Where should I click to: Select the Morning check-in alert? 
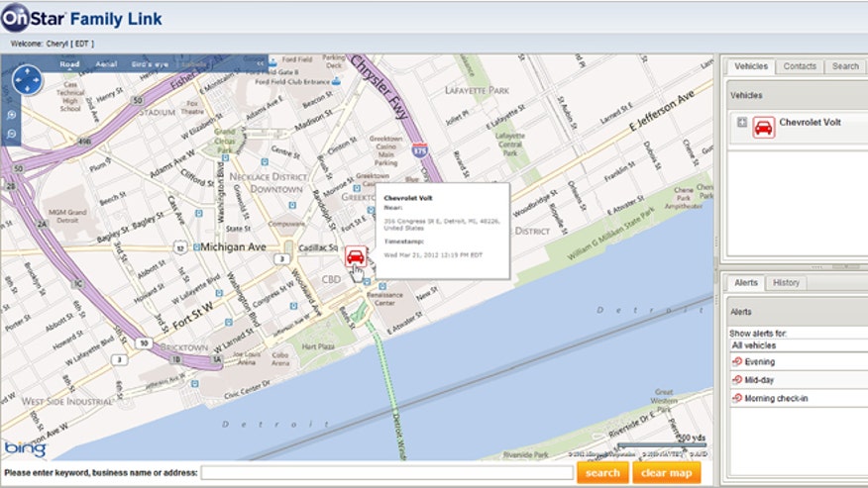coord(799,398)
